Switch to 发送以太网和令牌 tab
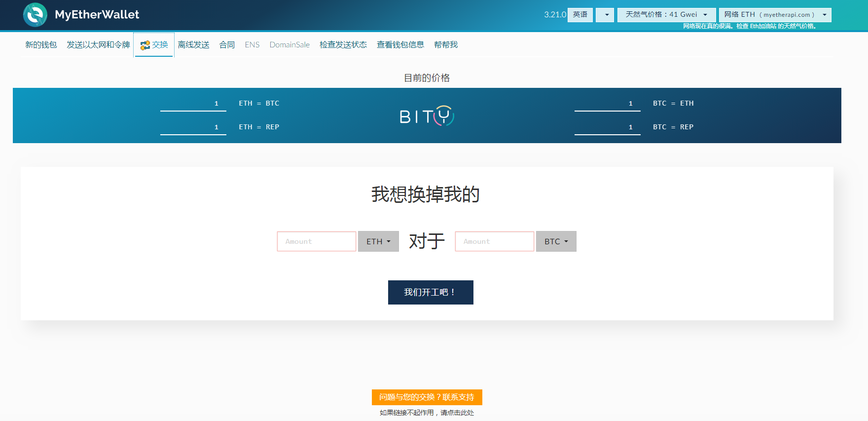This screenshot has height=421, width=868. point(98,45)
